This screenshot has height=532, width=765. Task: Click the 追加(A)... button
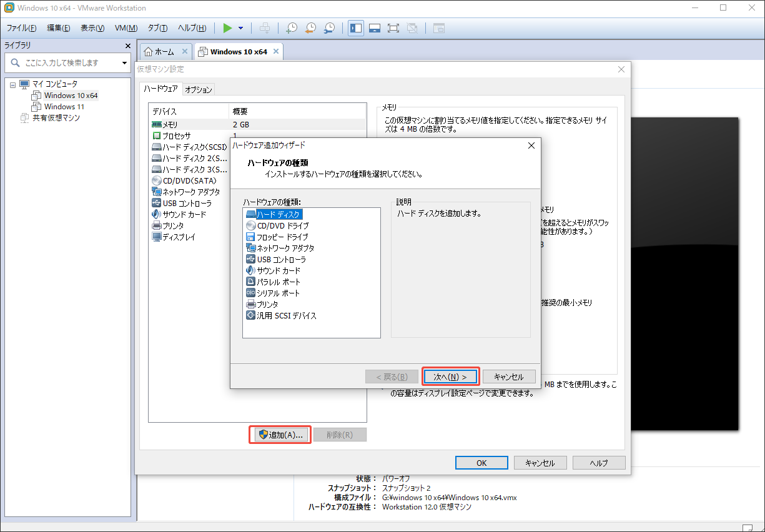coord(280,435)
